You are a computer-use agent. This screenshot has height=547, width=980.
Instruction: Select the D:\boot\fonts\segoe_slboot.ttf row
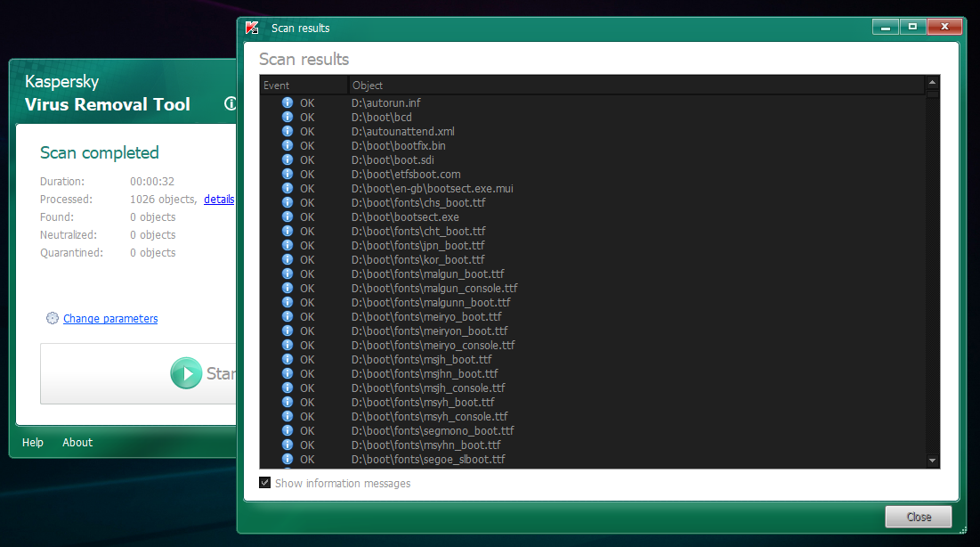point(593,460)
